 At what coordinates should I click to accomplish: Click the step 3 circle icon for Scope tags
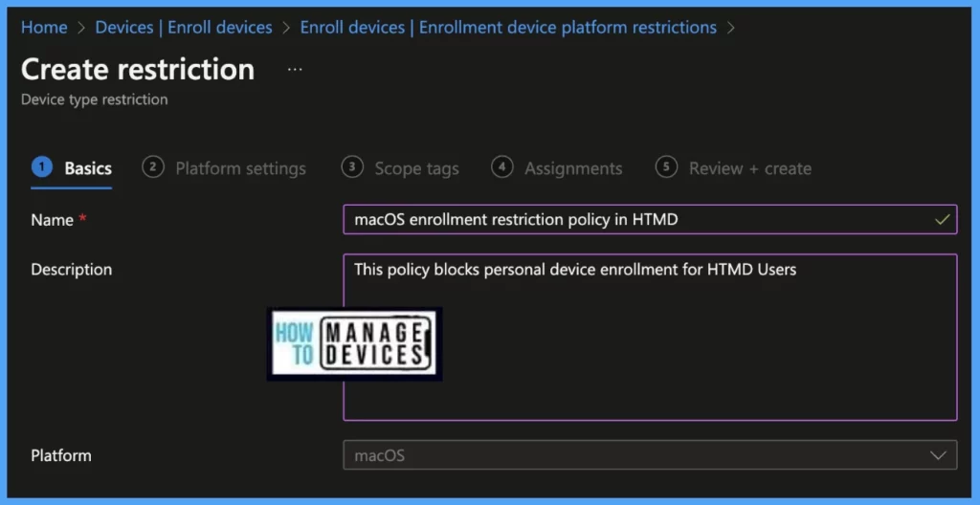click(x=352, y=167)
